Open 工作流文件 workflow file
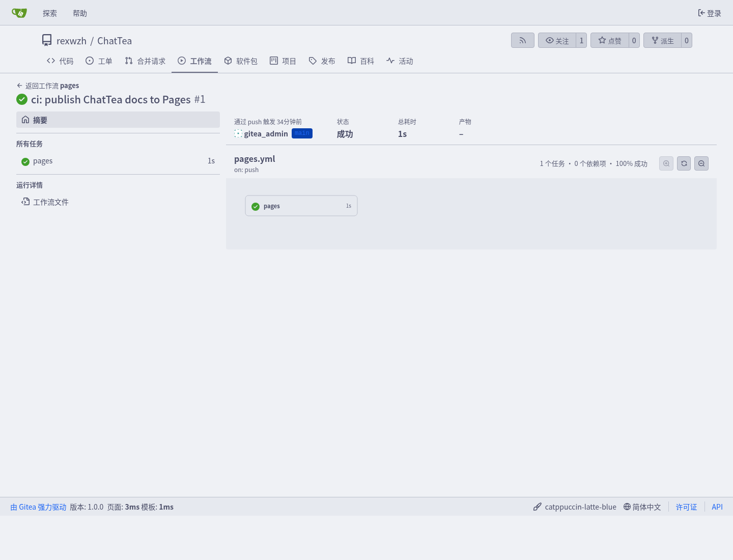 [x=118, y=202]
